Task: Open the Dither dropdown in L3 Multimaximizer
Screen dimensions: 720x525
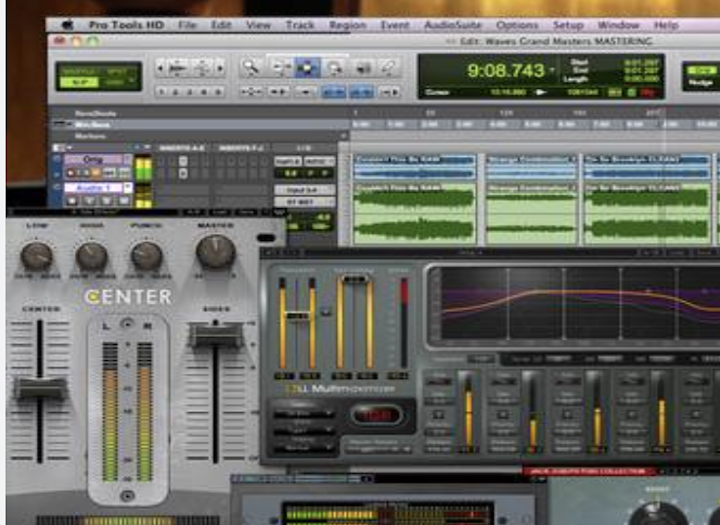Action: click(x=304, y=430)
